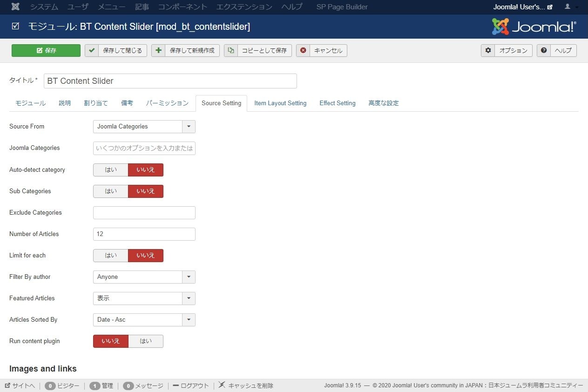Click the red cancel icon for キャンセル
Screen dimensions: 588x392
(x=303, y=50)
